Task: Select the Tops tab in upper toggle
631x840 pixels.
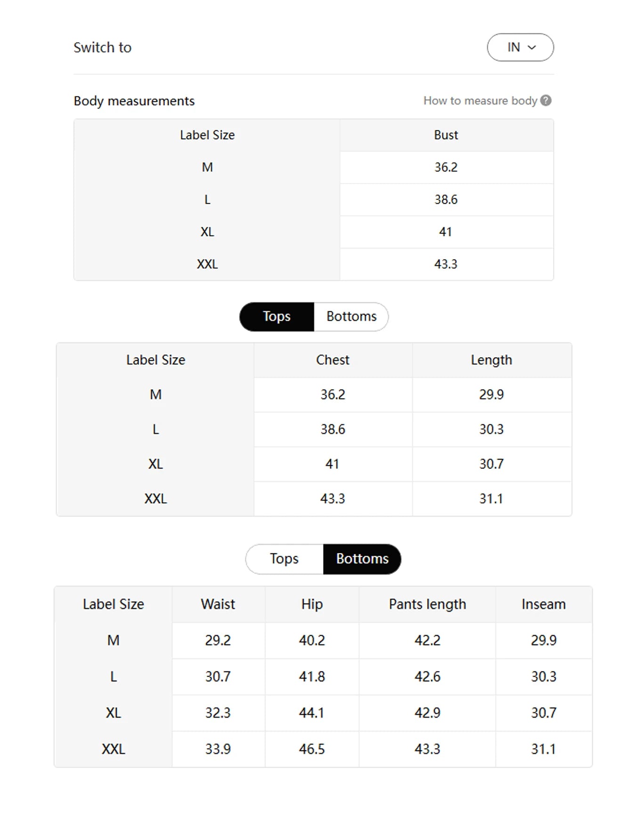Action: pos(277,317)
